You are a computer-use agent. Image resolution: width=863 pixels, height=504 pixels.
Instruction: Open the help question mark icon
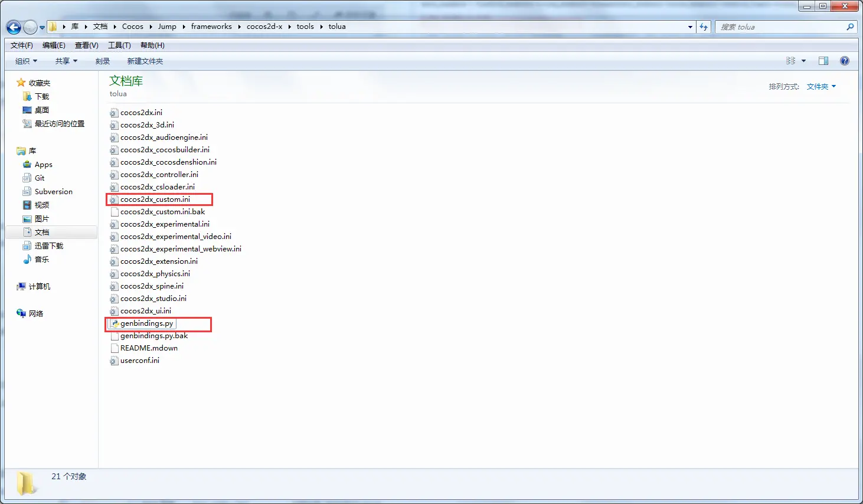click(845, 61)
